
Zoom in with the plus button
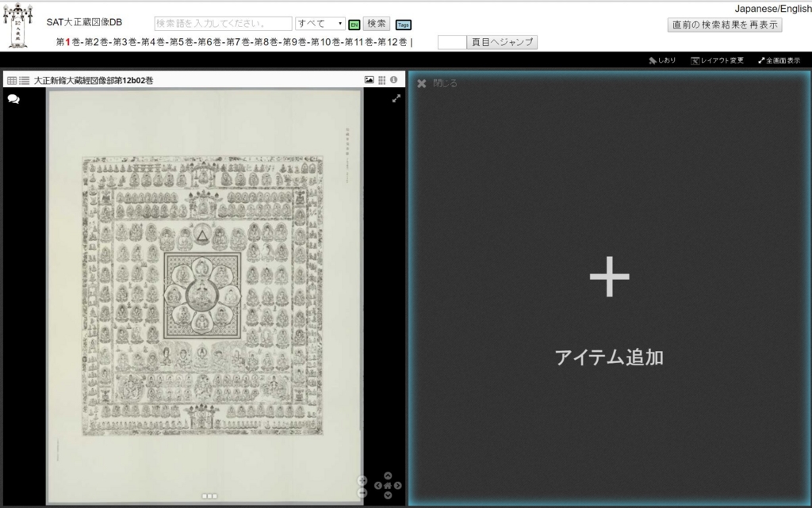point(362,480)
